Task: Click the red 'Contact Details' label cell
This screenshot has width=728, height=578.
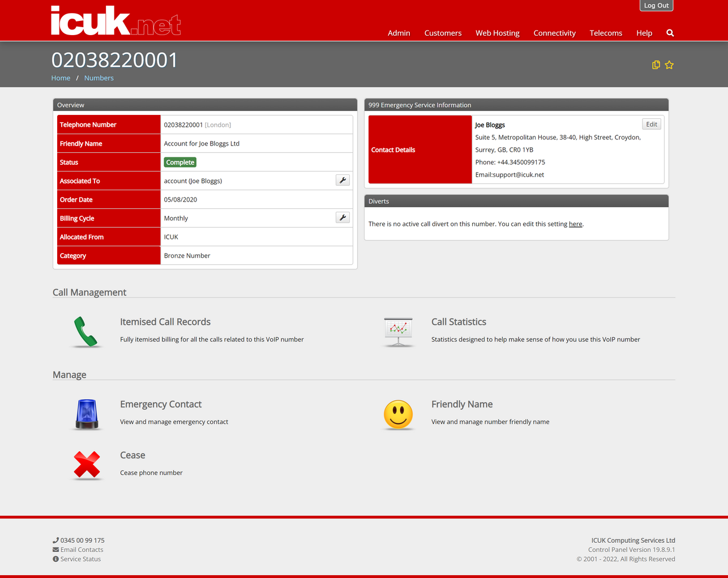Action: click(x=420, y=149)
